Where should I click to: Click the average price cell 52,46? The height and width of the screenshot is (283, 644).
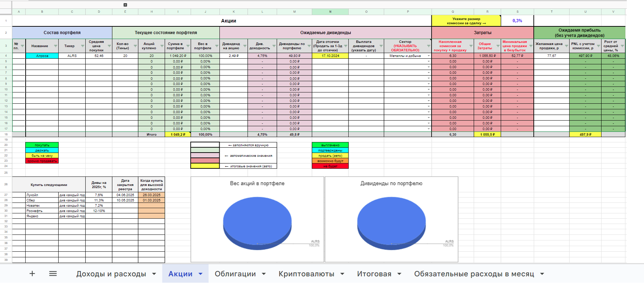pos(99,56)
